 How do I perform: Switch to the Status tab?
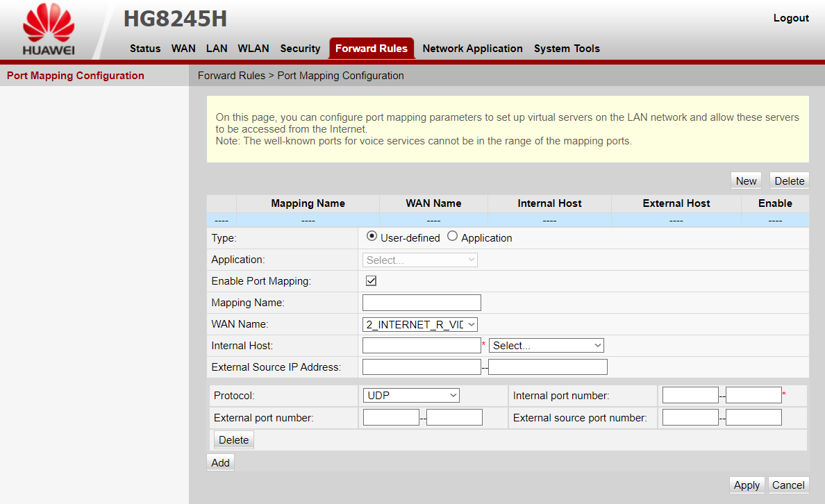click(x=145, y=49)
